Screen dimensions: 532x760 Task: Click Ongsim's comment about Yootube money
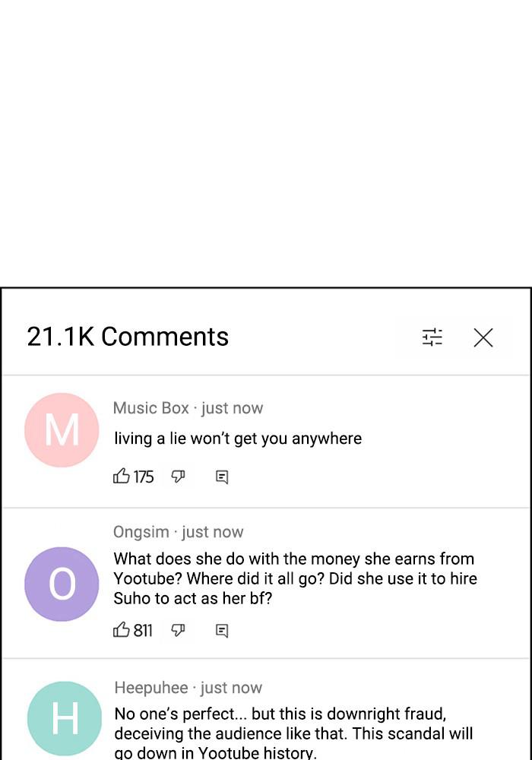tap(295, 578)
